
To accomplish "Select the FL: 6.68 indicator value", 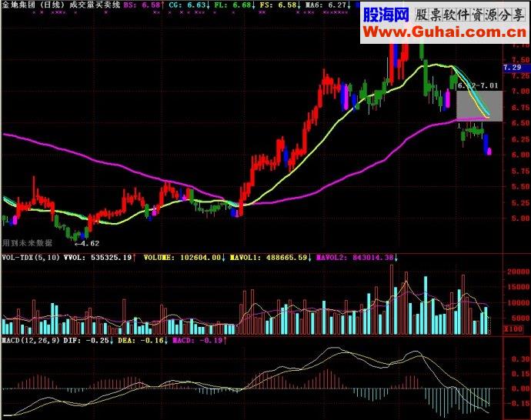I will (x=233, y=5).
